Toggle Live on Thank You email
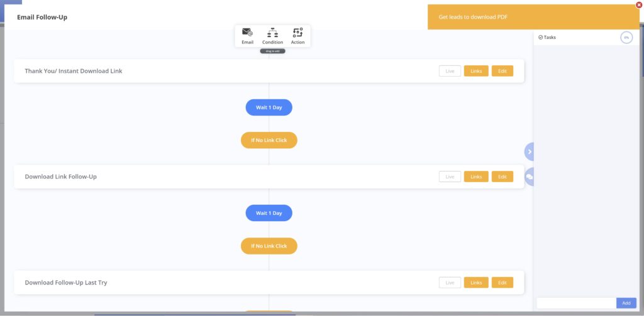The height and width of the screenshot is (316, 644). tap(450, 71)
